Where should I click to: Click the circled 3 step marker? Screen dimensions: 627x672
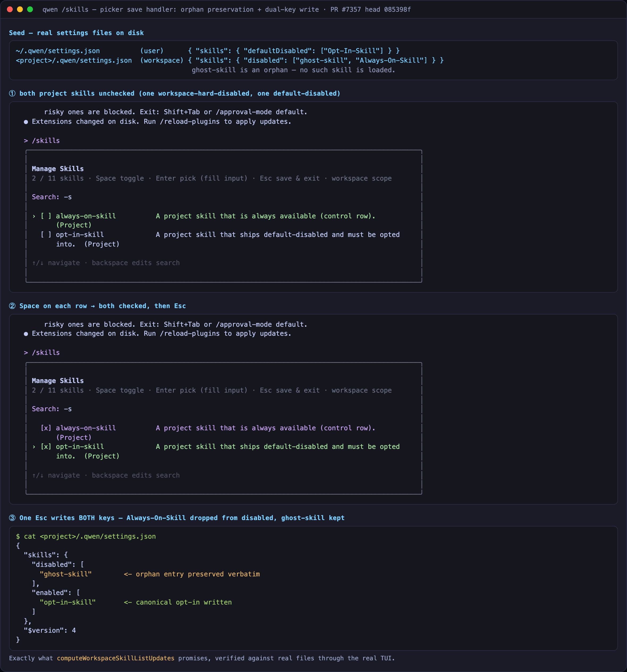click(x=12, y=518)
